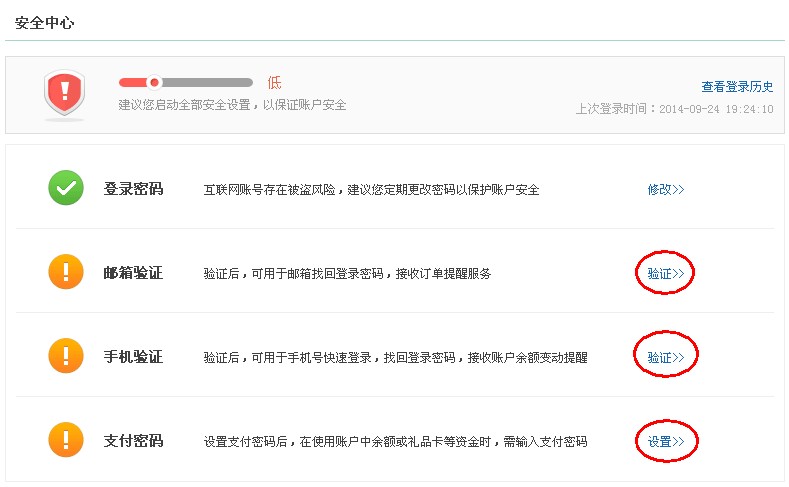Open 查看登录历史 link
Viewport: 789px width, 487px height.
point(737,87)
